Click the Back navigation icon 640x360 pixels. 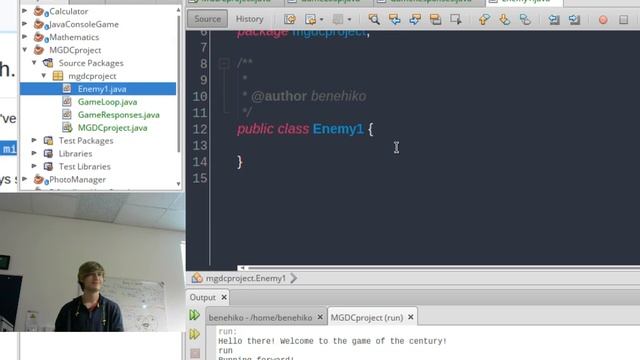point(310,19)
